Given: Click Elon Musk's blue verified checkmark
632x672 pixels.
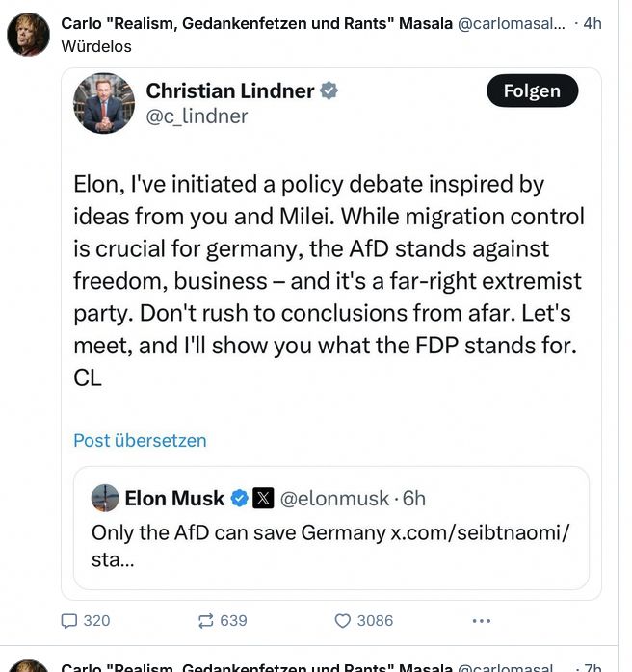Looking at the screenshot, I should point(239,499).
